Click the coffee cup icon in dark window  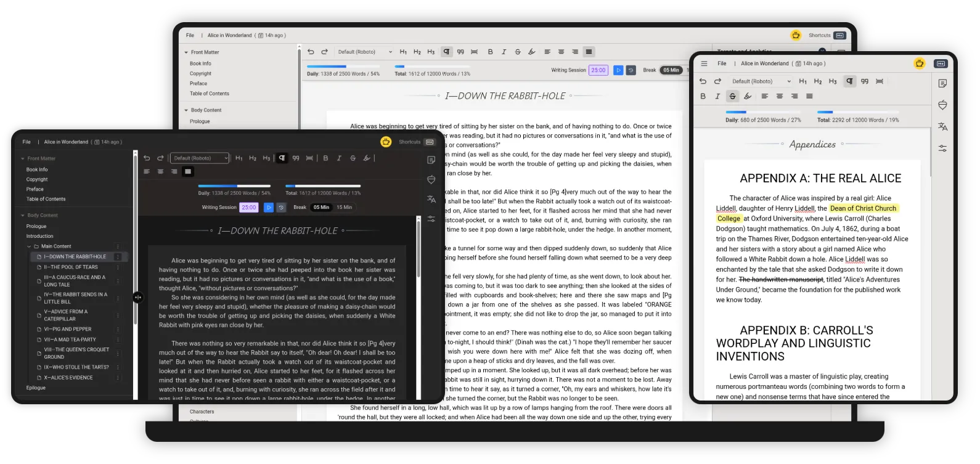tap(386, 142)
